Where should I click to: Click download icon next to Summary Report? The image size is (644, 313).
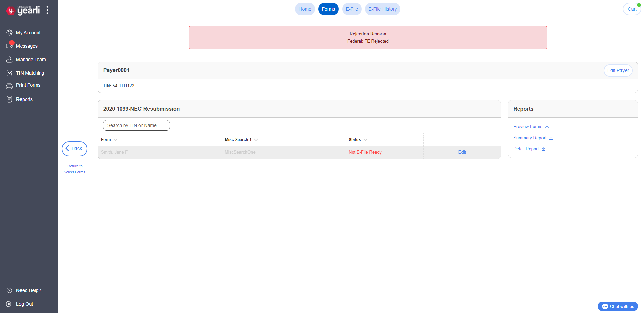551,138
